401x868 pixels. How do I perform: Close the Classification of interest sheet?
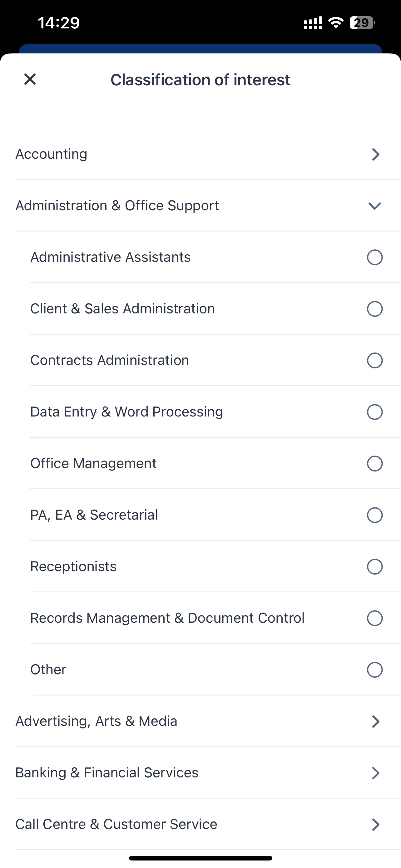pyautogui.click(x=30, y=80)
